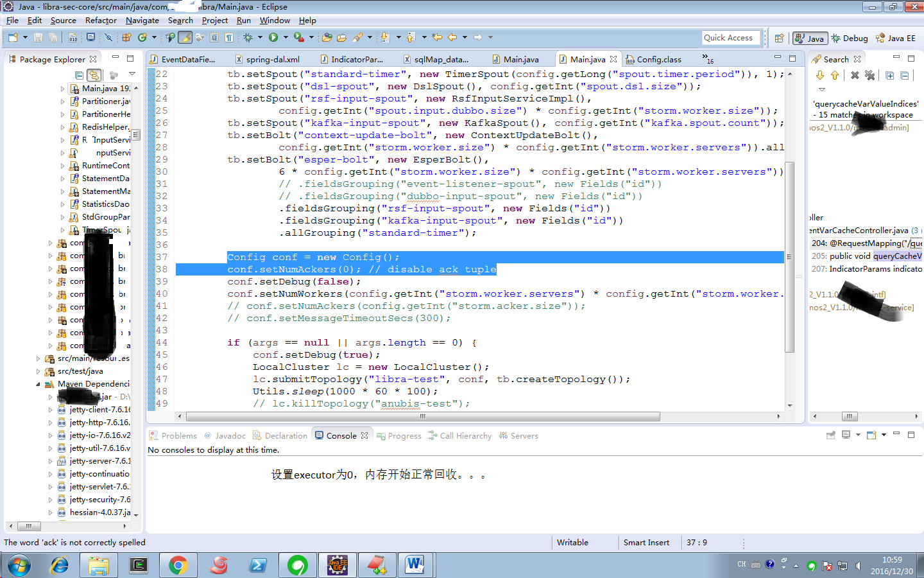
Task: Collapse the Maven Dependencies node
Action: click(x=38, y=384)
